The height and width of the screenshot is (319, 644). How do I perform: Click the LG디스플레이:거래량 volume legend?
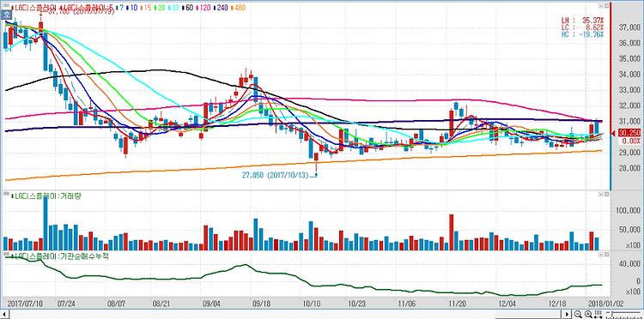[46, 196]
